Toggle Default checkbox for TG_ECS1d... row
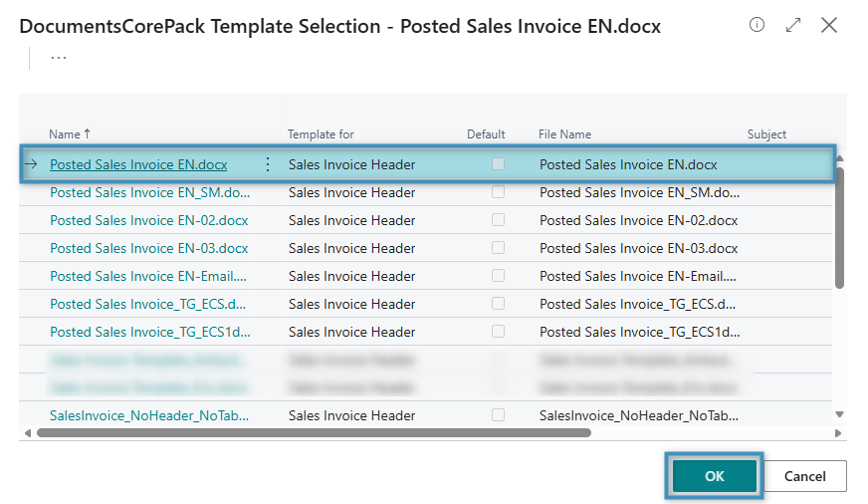The image size is (868, 504). pos(499,332)
